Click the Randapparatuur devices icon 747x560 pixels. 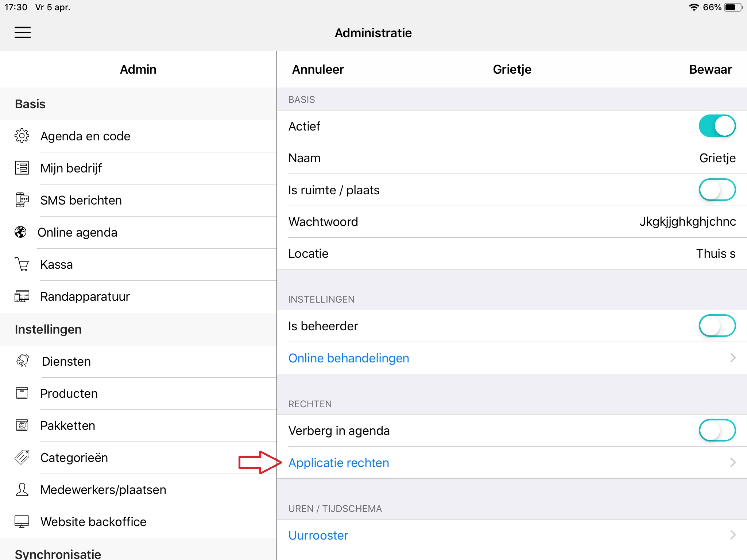click(x=22, y=296)
